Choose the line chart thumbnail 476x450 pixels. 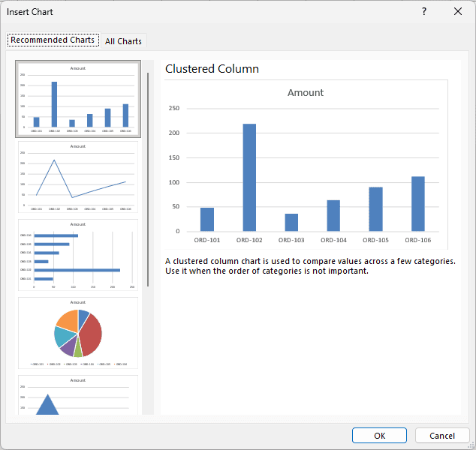click(x=78, y=177)
